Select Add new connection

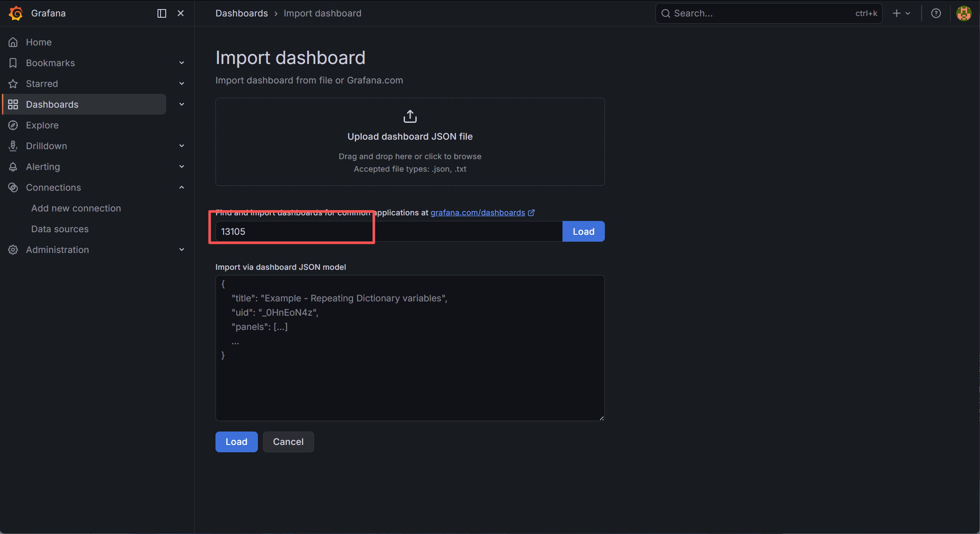[76, 208]
